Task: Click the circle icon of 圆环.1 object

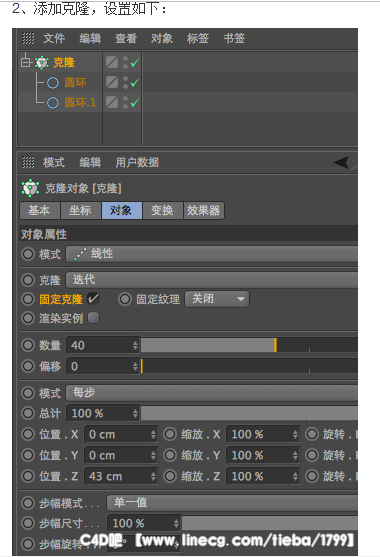Action: pyautogui.click(x=53, y=103)
